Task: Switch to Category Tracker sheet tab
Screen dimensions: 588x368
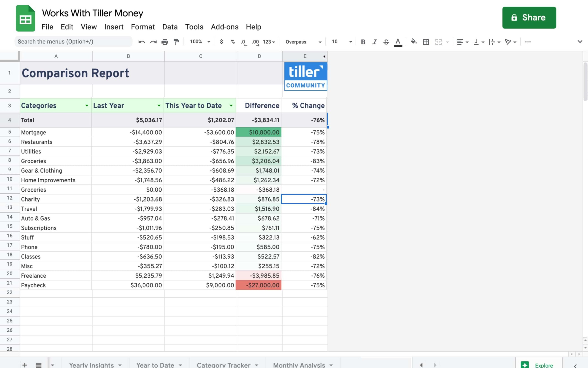Action: pyautogui.click(x=223, y=365)
